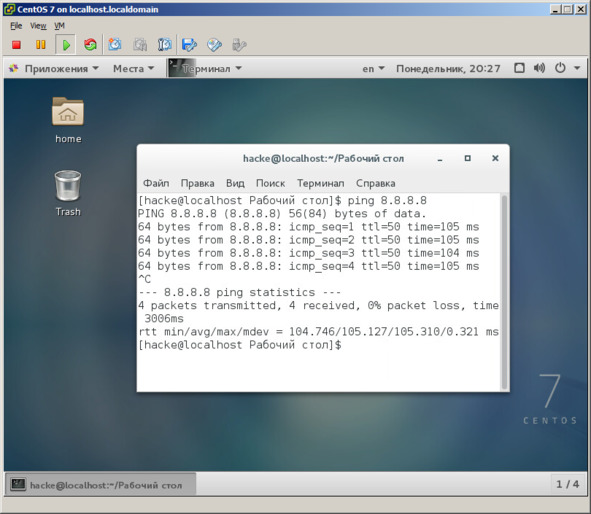Viewport: 591px width, 514px height.
Task: Open the en keyboard layout dropdown
Action: [373, 69]
